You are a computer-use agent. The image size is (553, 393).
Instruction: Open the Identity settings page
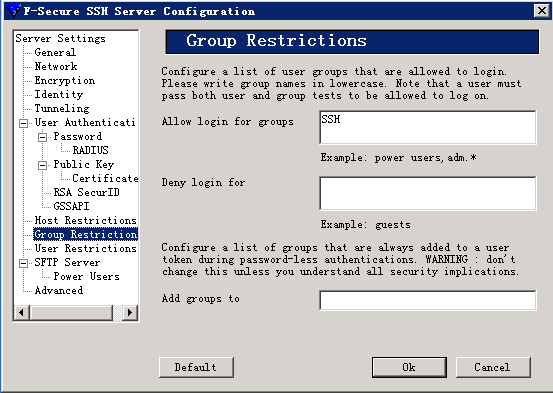[59, 94]
